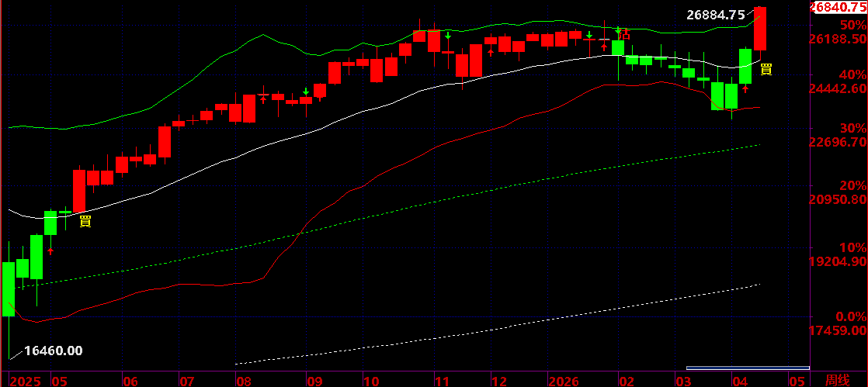
Task: Click the green down arrow at the 09 gridline
Action: [x=306, y=92]
